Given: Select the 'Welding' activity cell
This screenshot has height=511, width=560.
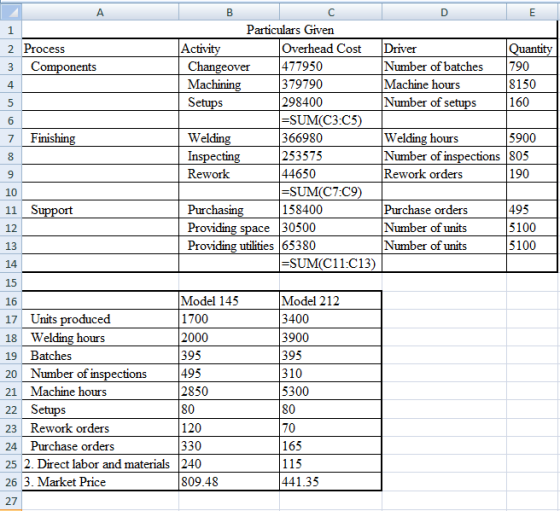Looking at the screenshot, I should click(x=229, y=138).
